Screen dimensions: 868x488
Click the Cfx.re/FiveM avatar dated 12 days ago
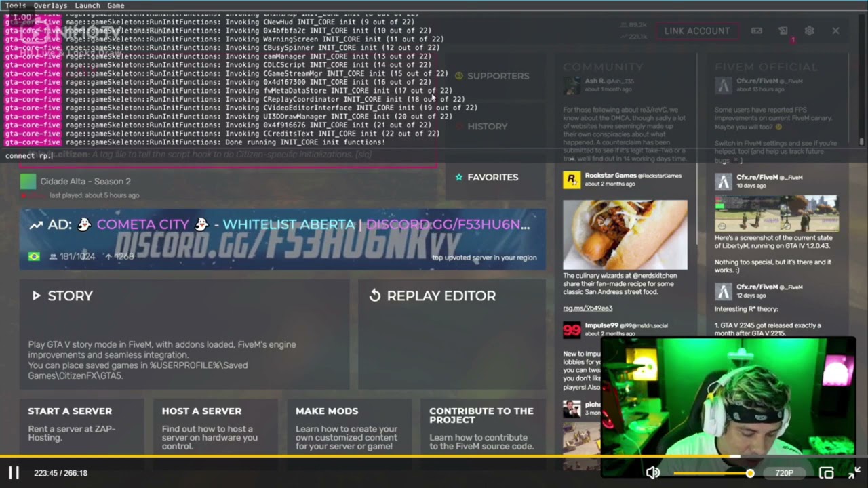724,291
